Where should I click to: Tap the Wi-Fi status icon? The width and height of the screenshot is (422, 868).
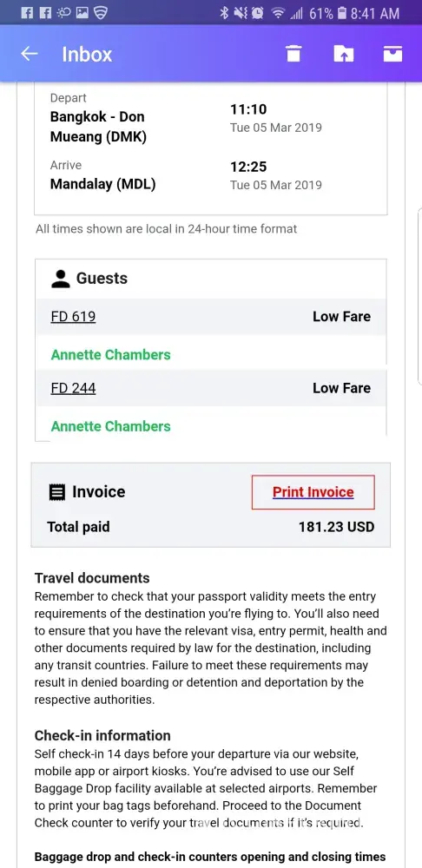click(278, 13)
